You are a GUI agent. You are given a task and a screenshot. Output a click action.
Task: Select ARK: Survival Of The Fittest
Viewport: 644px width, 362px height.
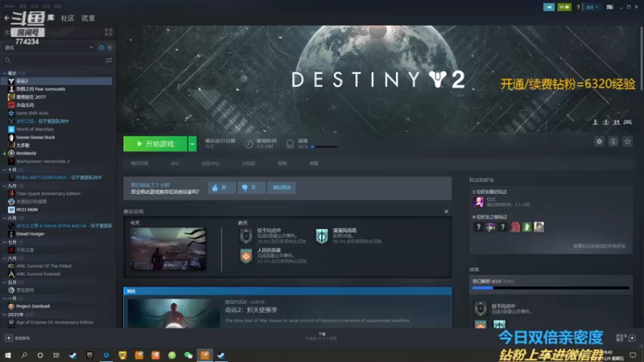click(43, 266)
